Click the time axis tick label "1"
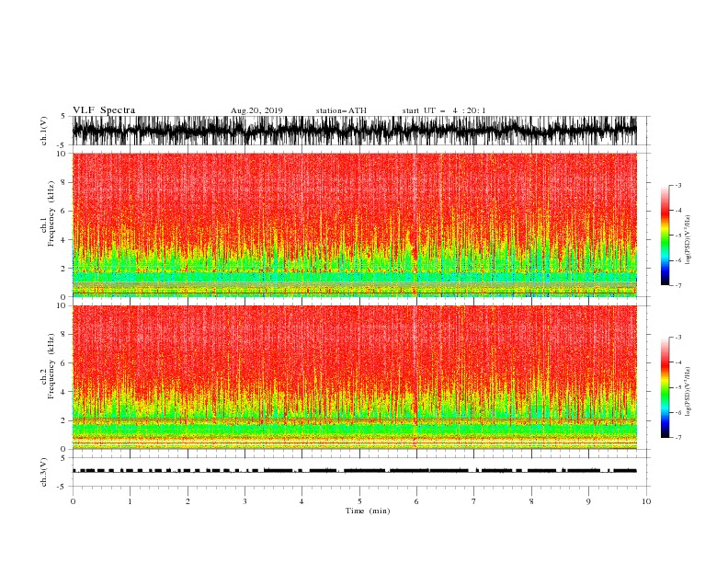The width and height of the screenshot is (728, 563). click(x=131, y=501)
